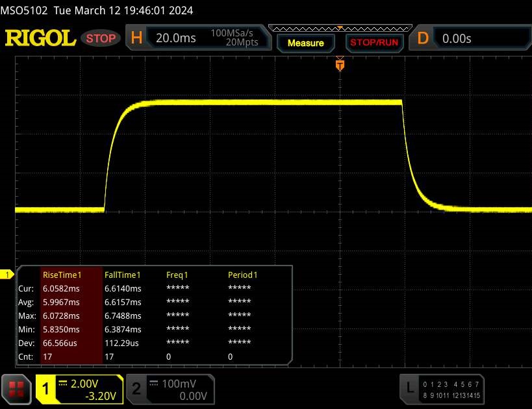Enable channel 2 using its number badge
Screen dimensions: 532x409
[x=136, y=389]
